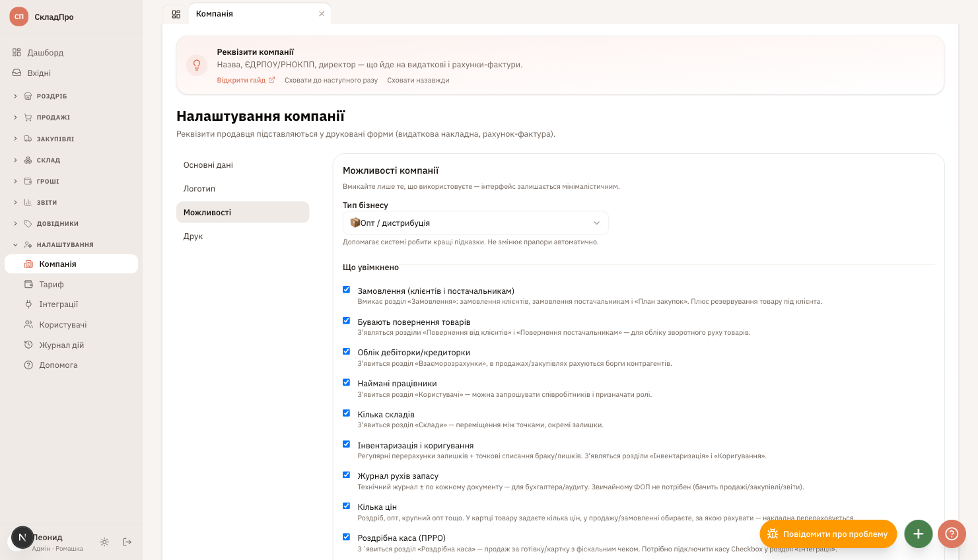Click the Інтеграції plug icon
Screen dimensions: 978x560
28,304
